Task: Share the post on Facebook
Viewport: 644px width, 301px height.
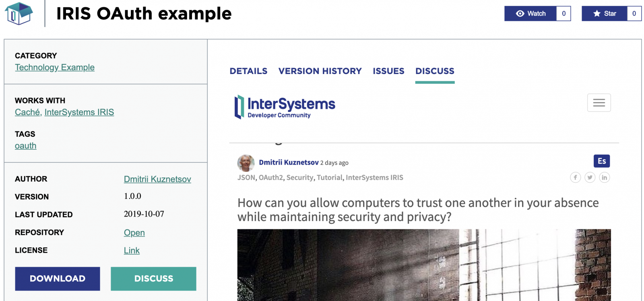Action: [575, 177]
